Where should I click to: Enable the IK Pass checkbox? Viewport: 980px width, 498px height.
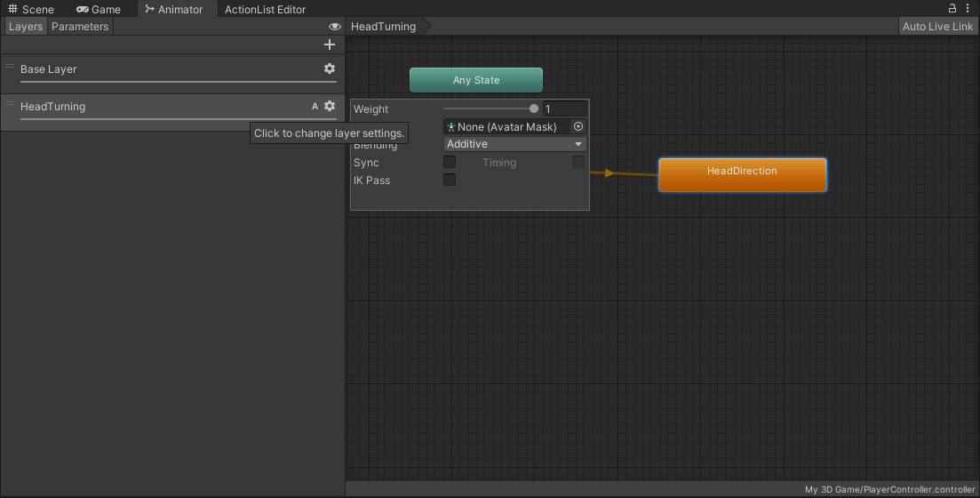[x=450, y=180]
